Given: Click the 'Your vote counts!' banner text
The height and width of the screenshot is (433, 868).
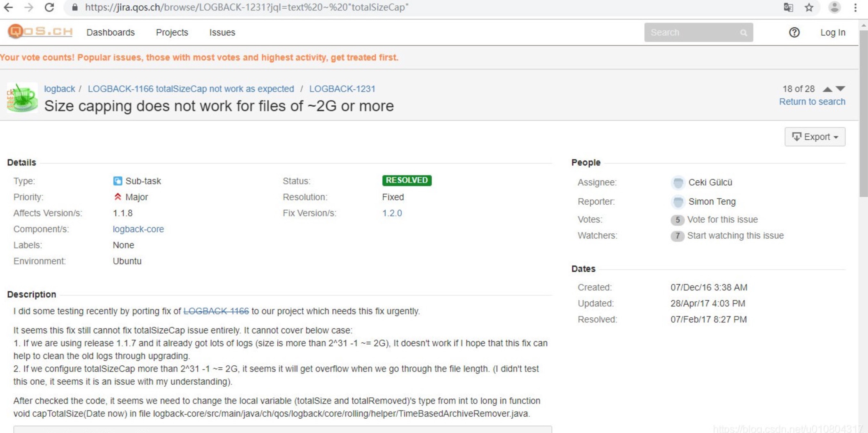Looking at the screenshot, I should pyautogui.click(x=199, y=57).
